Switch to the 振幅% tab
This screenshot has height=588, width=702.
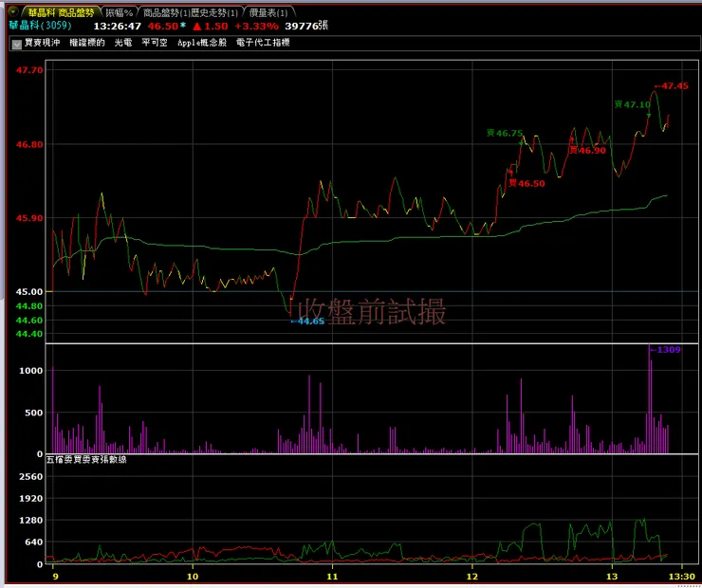pyautogui.click(x=120, y=12)
